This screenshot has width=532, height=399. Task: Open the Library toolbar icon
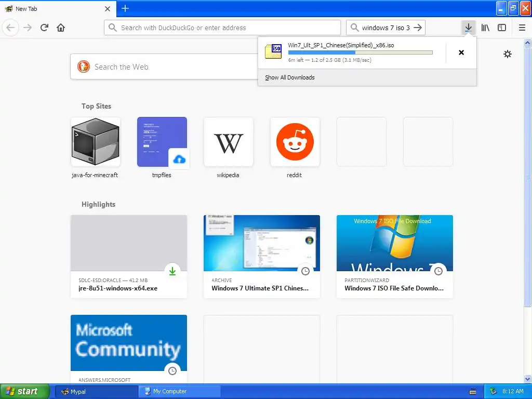(485, 28)
